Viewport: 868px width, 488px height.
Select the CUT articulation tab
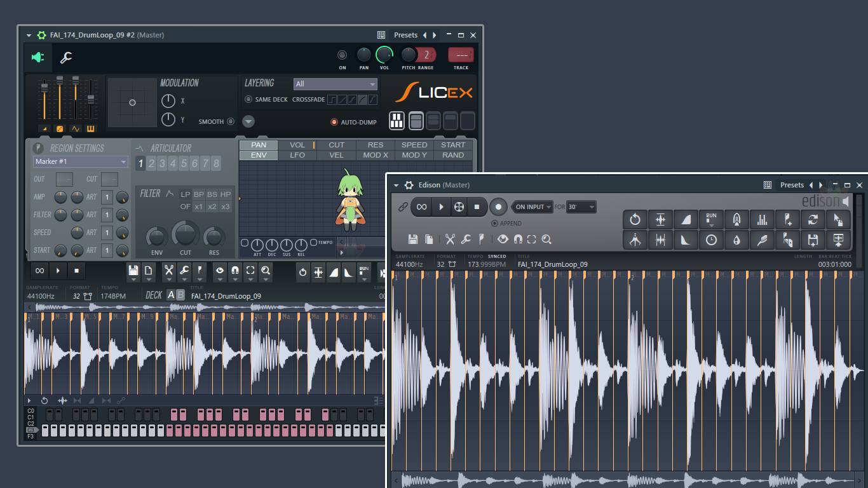[x=336, y=145]
